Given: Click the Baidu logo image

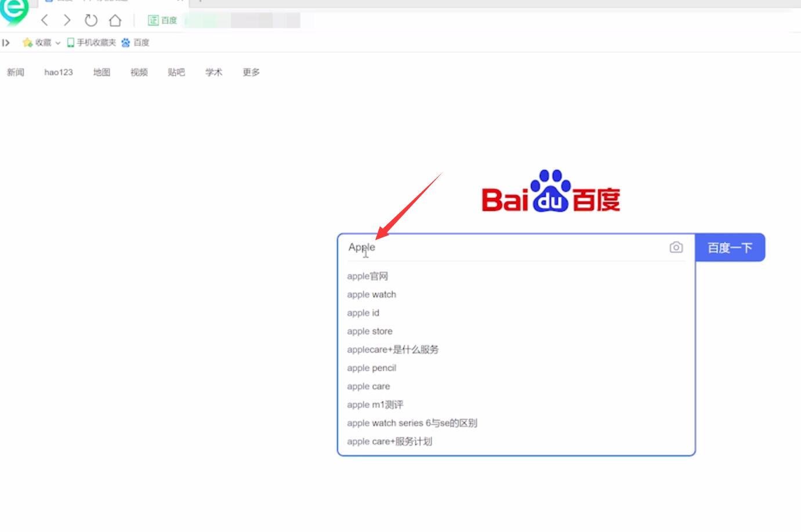Looking at the screenshot, I should point(551,191).
